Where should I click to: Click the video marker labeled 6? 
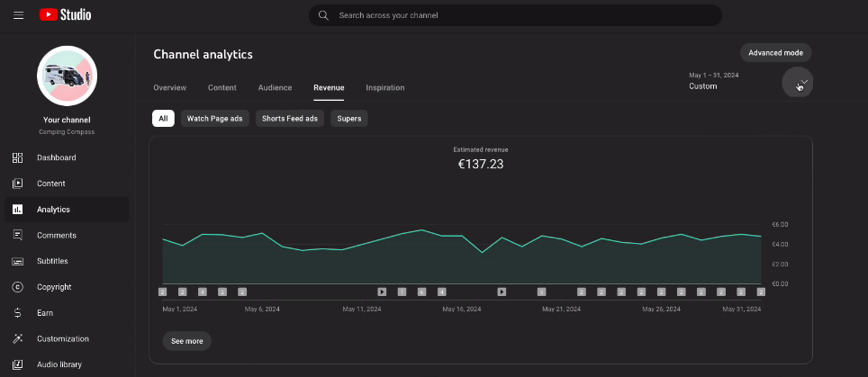(421, 292)
